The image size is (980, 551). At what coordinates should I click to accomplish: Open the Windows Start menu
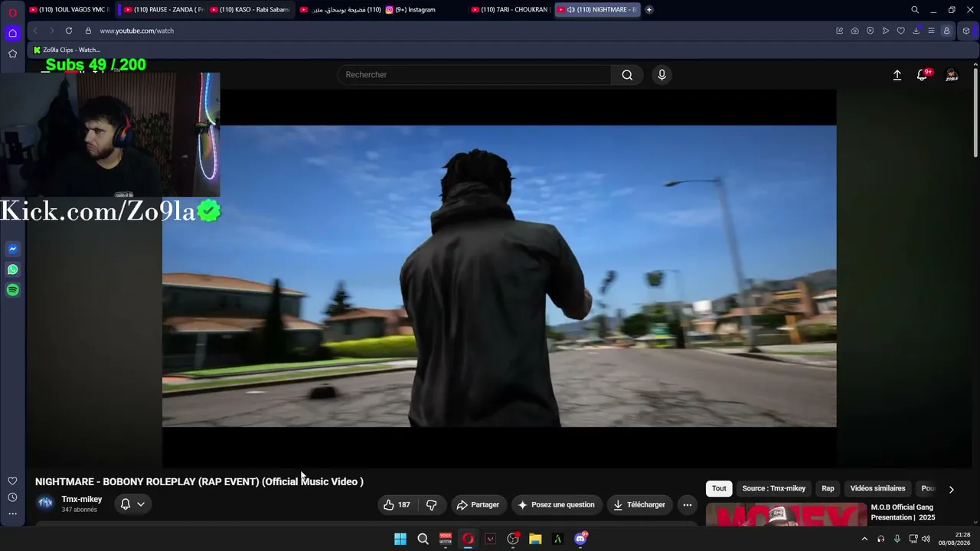coord(400,539)
